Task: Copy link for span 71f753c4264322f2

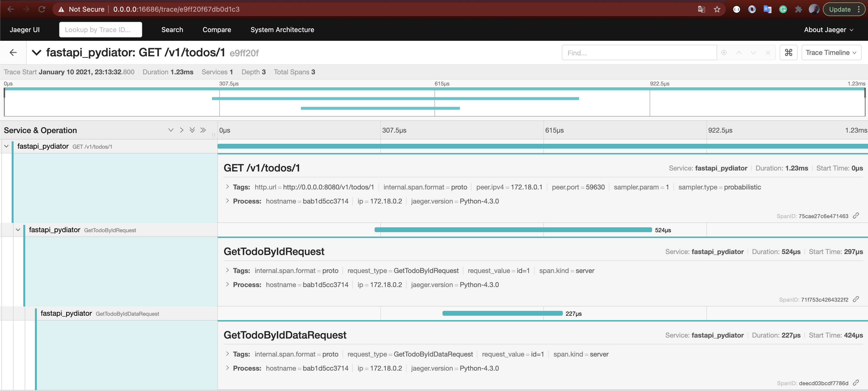Action: 856,299
